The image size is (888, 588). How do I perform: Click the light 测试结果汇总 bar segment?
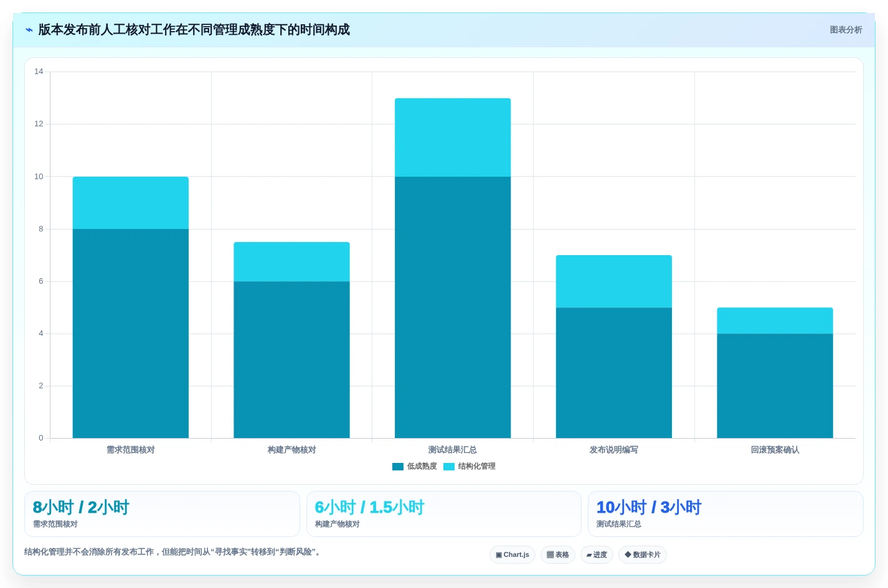(453, 138)
